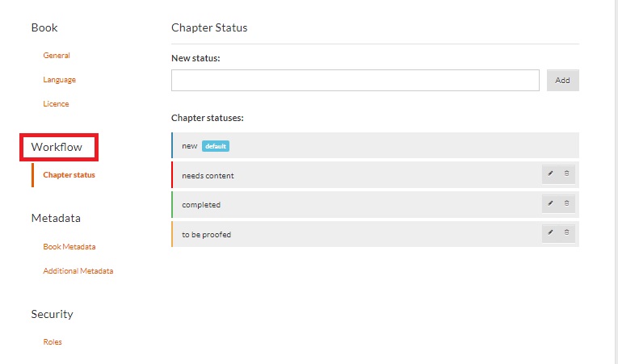
Task: Open Roles under Security
Action: (x=53, y=342)
